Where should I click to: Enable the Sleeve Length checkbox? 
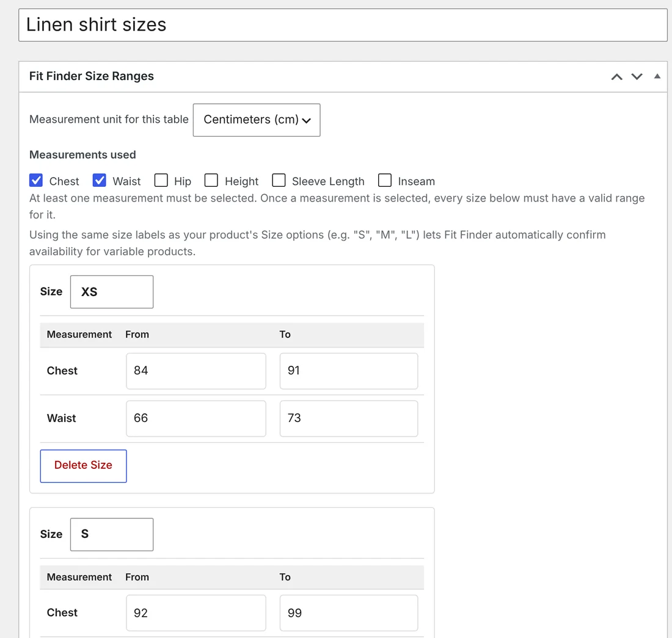tap(279, 180)
